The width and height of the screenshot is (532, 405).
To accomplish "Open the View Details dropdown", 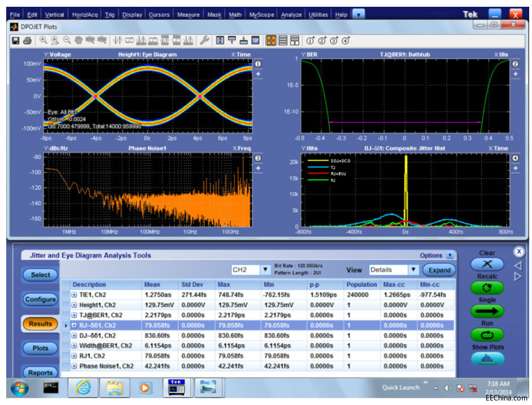I will (413, 270).
